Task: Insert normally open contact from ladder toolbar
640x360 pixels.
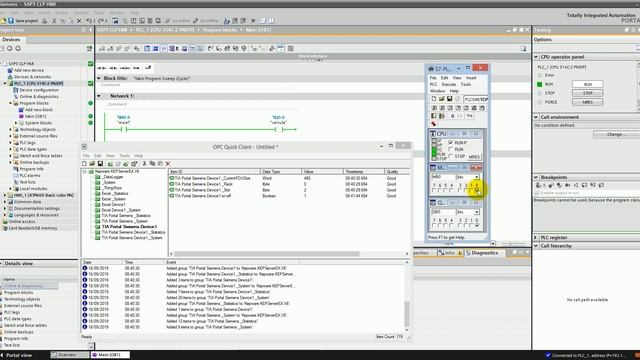Action: click(102, 68)
